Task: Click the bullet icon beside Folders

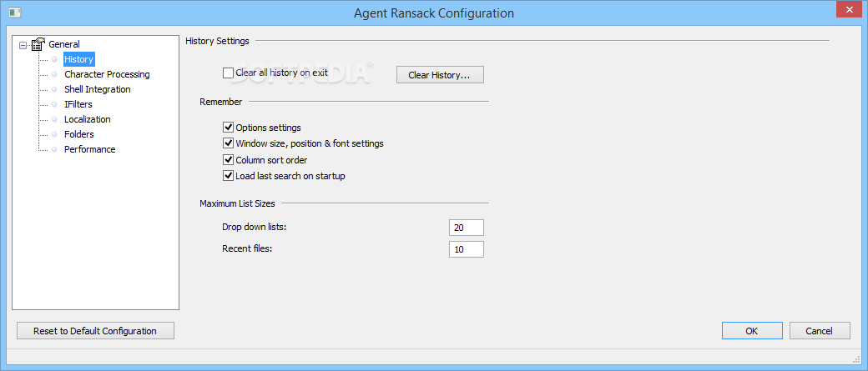Action: coord(54,134)
